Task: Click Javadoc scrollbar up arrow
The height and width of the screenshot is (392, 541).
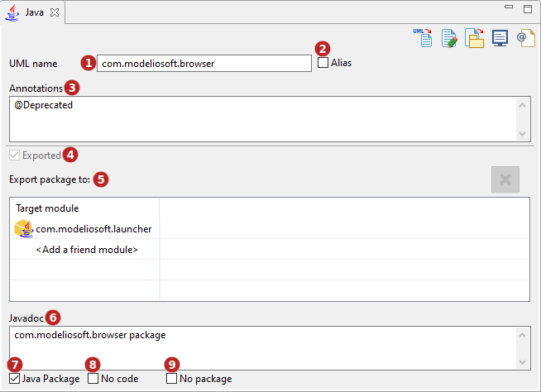Action: pos(522,335)
